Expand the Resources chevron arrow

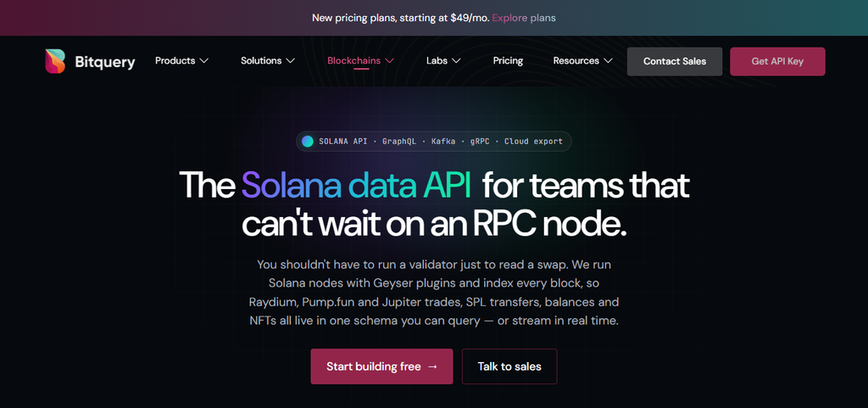(608, 61)
